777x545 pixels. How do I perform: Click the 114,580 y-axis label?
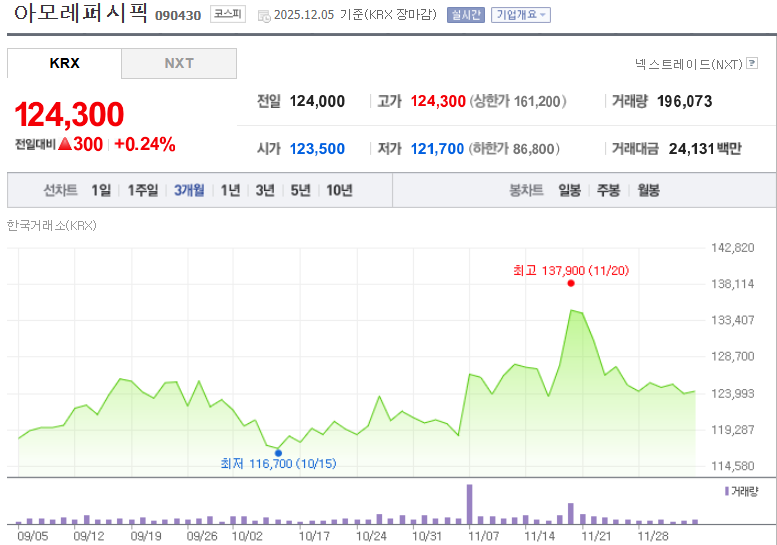point(732,466)
